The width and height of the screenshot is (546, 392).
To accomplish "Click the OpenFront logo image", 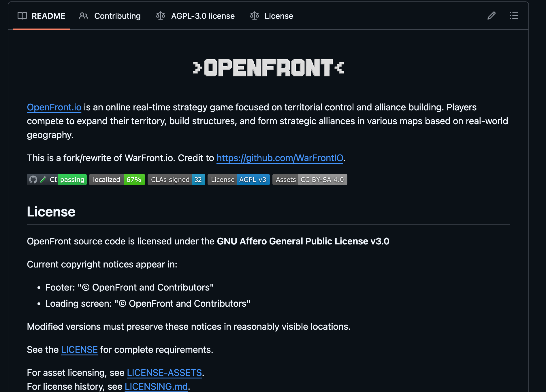I will [268, 68].
